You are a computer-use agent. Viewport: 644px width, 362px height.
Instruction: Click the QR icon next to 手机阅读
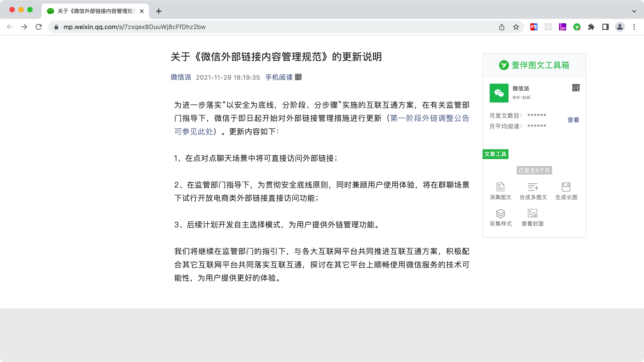pos(298,77)
